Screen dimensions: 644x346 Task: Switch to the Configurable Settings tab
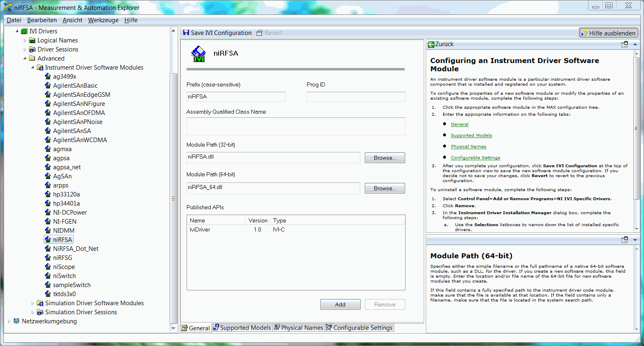point(359,328)
